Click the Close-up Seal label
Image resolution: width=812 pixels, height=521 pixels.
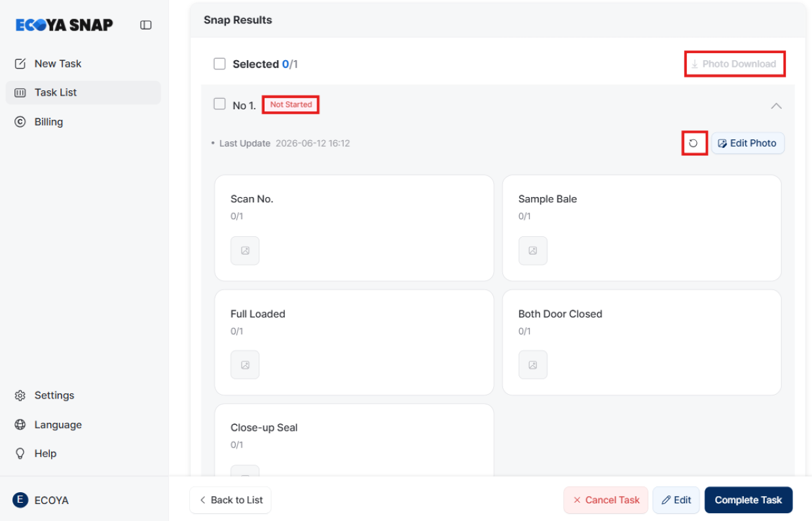[x=264, y=427]
